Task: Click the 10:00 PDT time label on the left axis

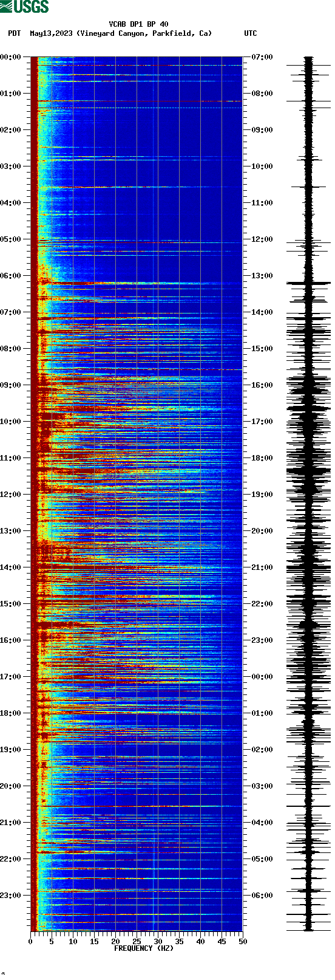Action: (x=10, y=422)
